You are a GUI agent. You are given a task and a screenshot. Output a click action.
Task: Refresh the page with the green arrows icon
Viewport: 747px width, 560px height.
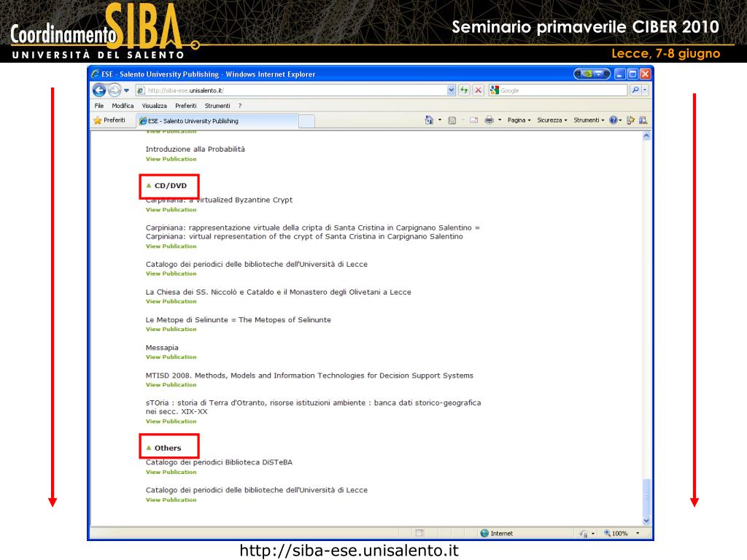(464, 90)
